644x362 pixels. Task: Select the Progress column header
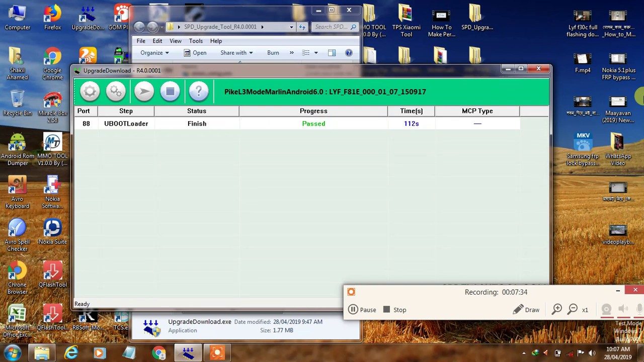point(313,111)
